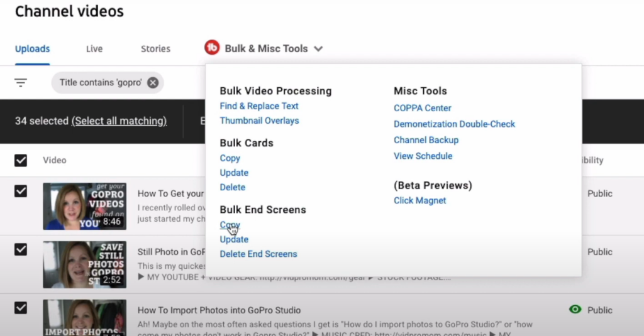The width and height of the screenshot is (644, 336).
Task: Open Find & Replace Text tool
Action: (x=258, y=106)
